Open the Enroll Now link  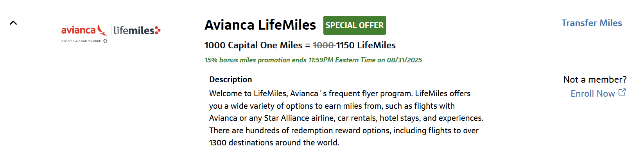click(x=593, y=94)
